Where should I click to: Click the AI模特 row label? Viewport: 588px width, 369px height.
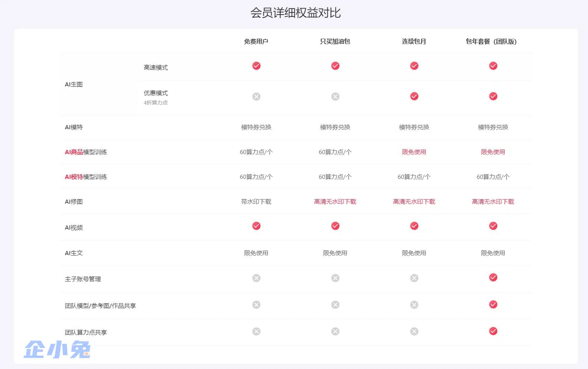pyautogui.click(x=74, y=127)
